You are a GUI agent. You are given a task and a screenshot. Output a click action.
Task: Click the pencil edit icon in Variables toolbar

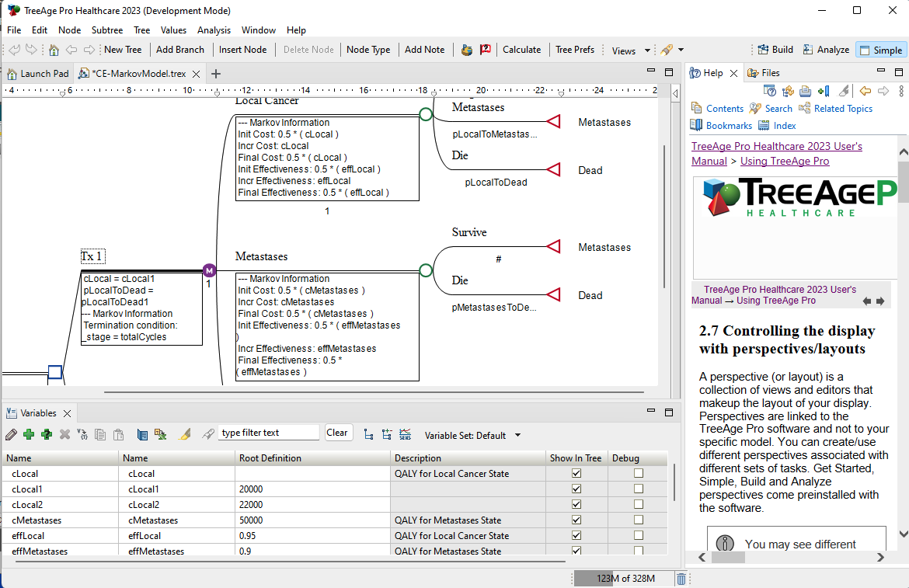click(x=11, y=434)
